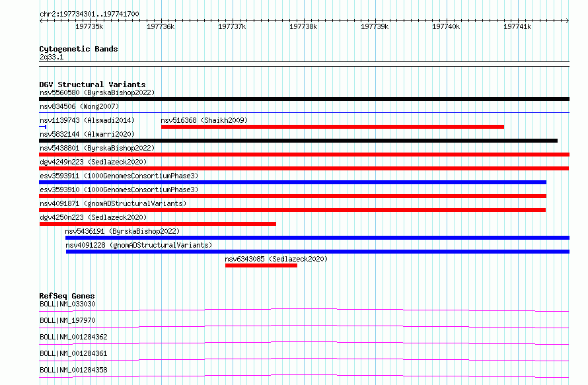The image size is (588, 385).
Task: Click the DGV Structural Variants track heading
Action: tap(92, 85)
